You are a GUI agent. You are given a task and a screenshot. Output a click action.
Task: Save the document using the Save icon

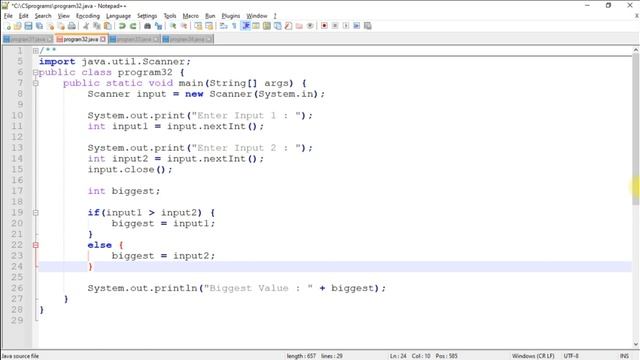click(28, 26)
